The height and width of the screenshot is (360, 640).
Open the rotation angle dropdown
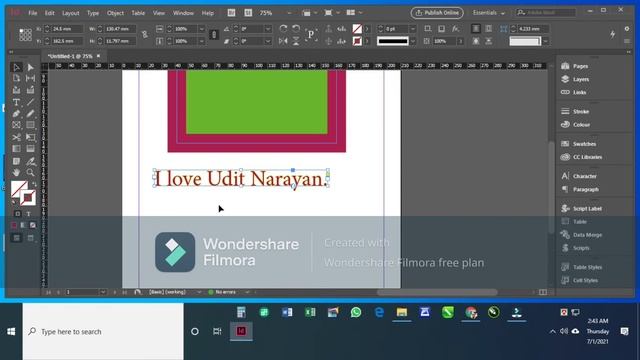(x=268, y=29)
